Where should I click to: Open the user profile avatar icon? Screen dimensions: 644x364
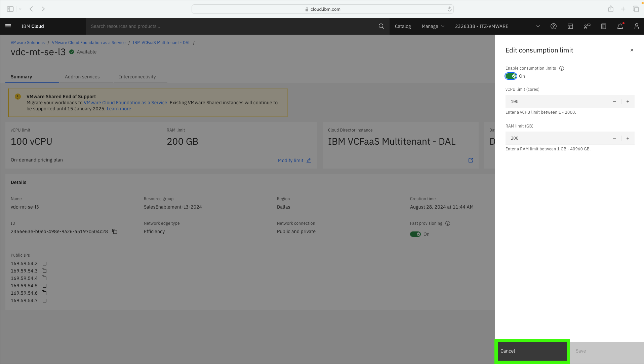coord(637,26)
